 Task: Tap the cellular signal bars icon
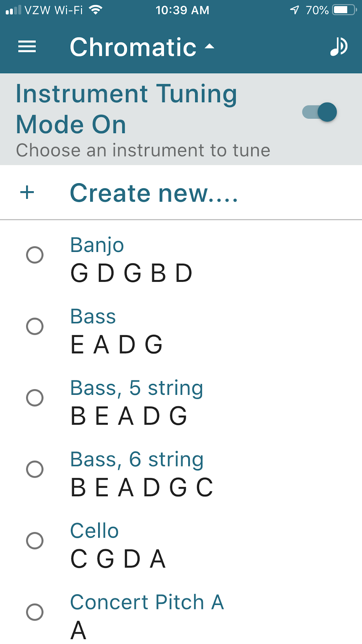click(13, 10)
